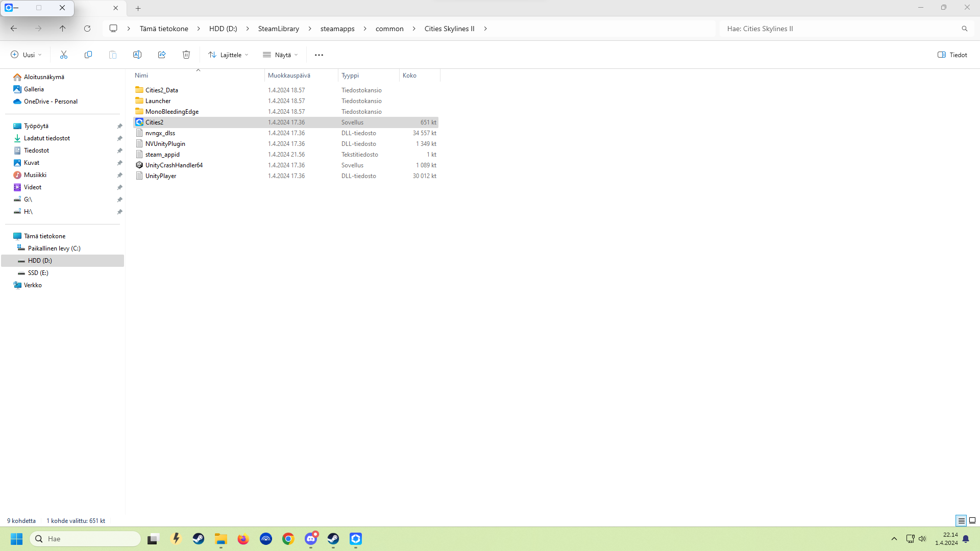Expand chevron after steamapps in address bar
Viewport: 980px width, 551px height.
click(x=365, y=29)
